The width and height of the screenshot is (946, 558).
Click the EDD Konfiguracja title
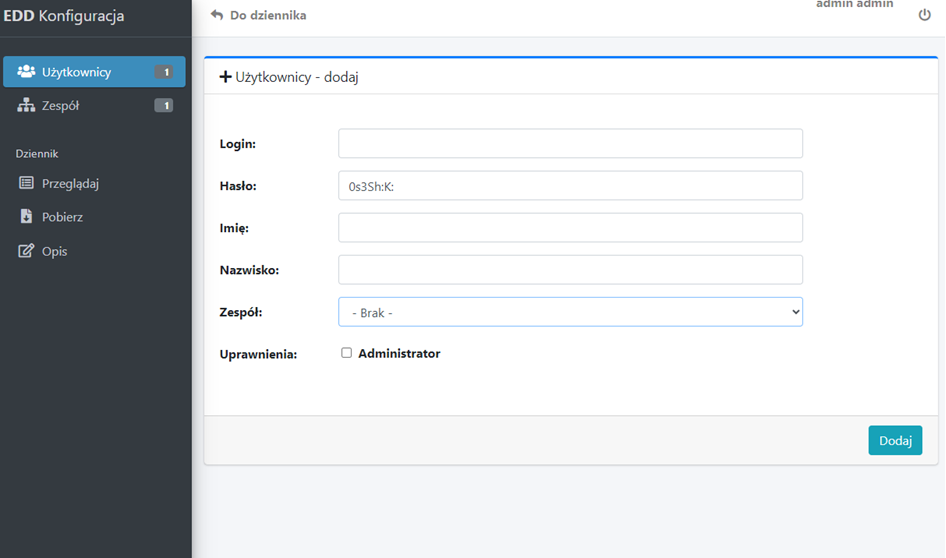point(64,16)
